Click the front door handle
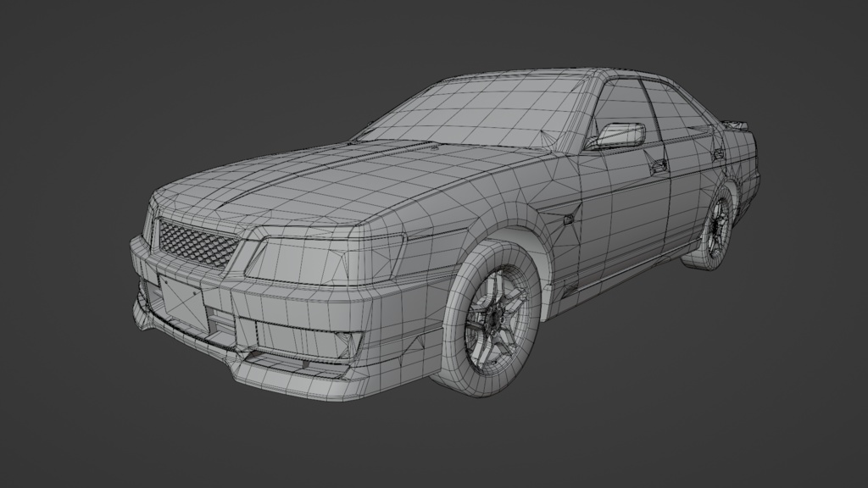Image resolution: width=868 pixels, height=488 pixels. [x=659, y=165]
